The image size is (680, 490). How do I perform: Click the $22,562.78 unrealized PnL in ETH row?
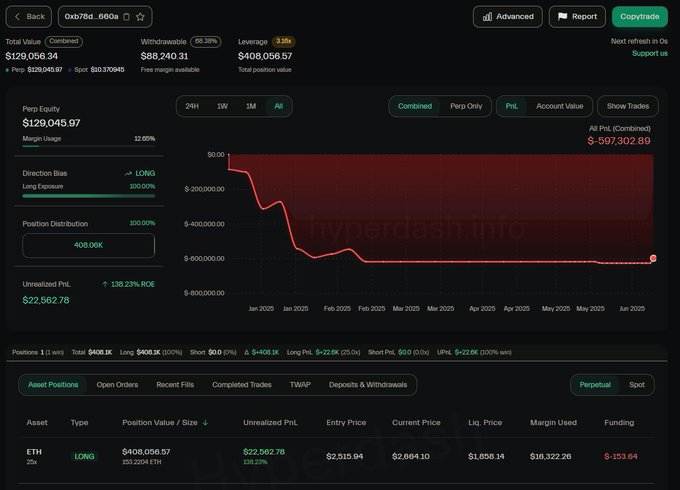tap(264, 452)
